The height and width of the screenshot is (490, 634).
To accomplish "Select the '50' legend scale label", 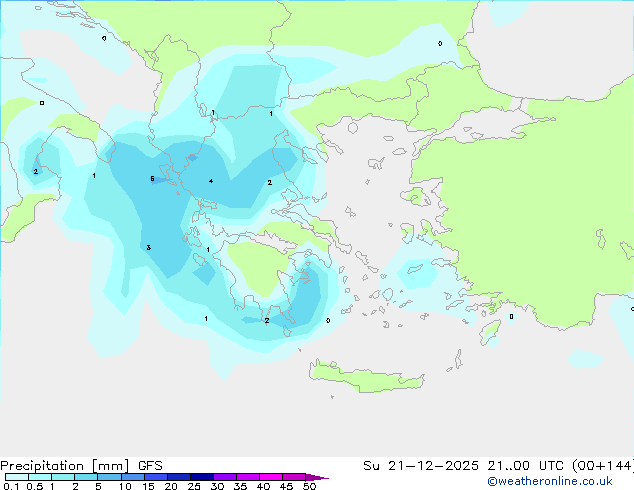I will pos(309,486).
